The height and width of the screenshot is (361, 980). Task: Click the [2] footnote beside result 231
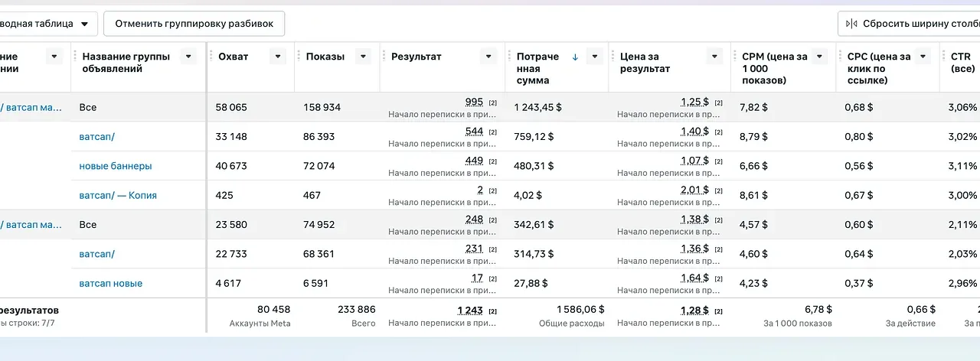point(493,249)
